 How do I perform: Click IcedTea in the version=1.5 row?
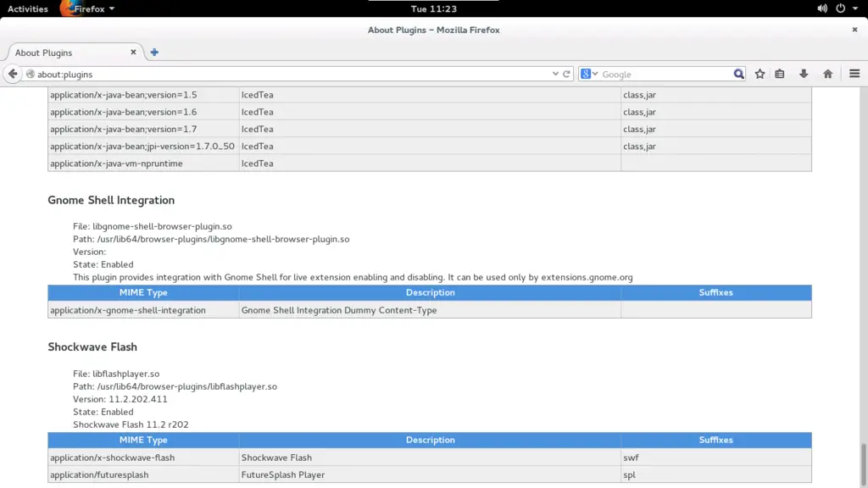coord(258,95)
